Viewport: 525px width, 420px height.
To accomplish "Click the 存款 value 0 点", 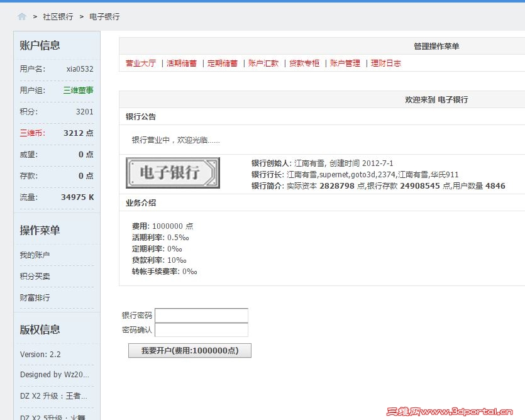I will [86, 176].
